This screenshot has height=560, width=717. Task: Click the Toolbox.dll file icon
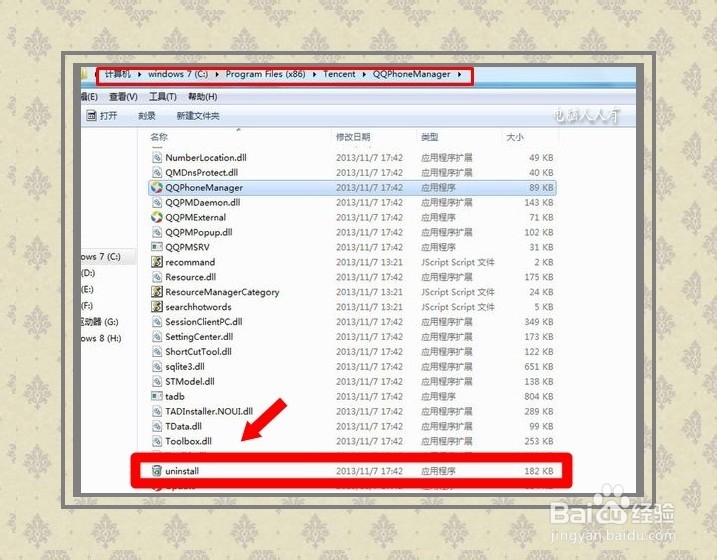coord(157,441)
